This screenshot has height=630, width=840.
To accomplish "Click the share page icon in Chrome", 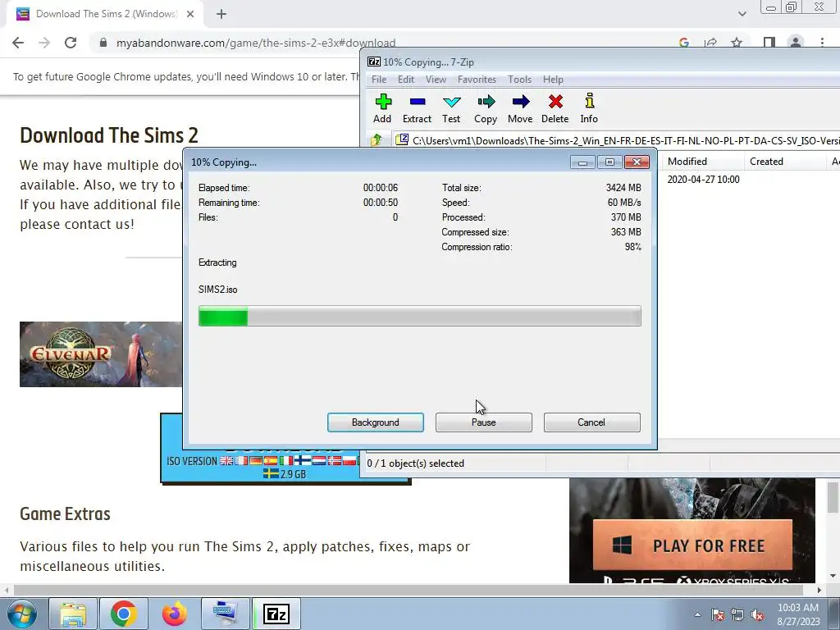I will point(710,43).
